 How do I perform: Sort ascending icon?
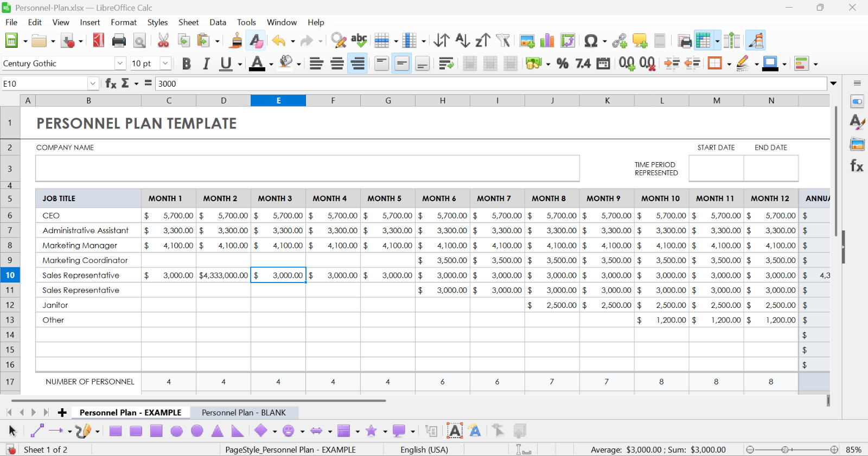[462, 41]
